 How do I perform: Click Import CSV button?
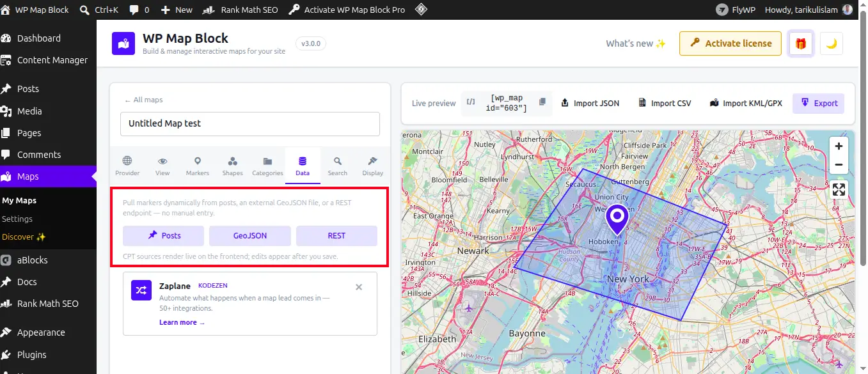665,103
